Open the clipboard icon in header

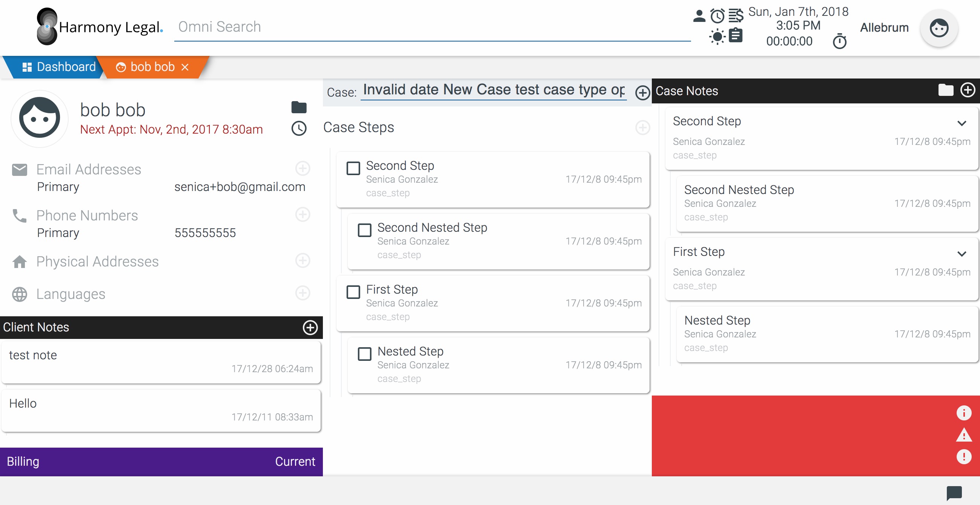[x=736, y=36]
